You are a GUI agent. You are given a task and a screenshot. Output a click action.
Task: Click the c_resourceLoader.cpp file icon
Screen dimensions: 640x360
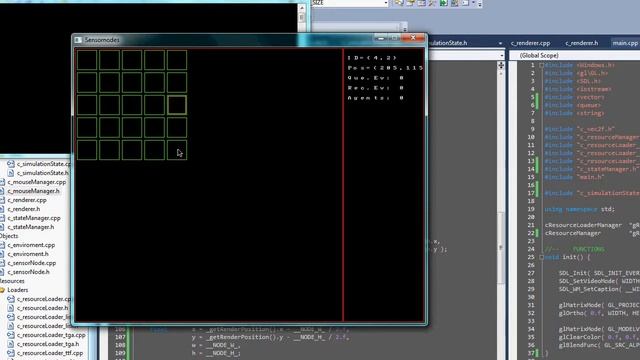click(x=11, y=299)
